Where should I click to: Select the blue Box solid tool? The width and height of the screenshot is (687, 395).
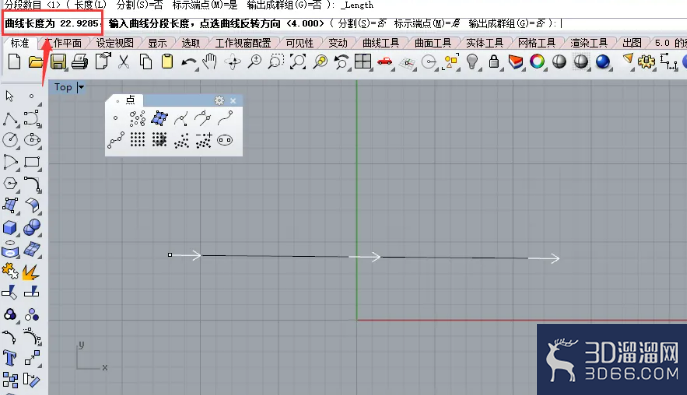pyautogui.click(x=10, y=227)
